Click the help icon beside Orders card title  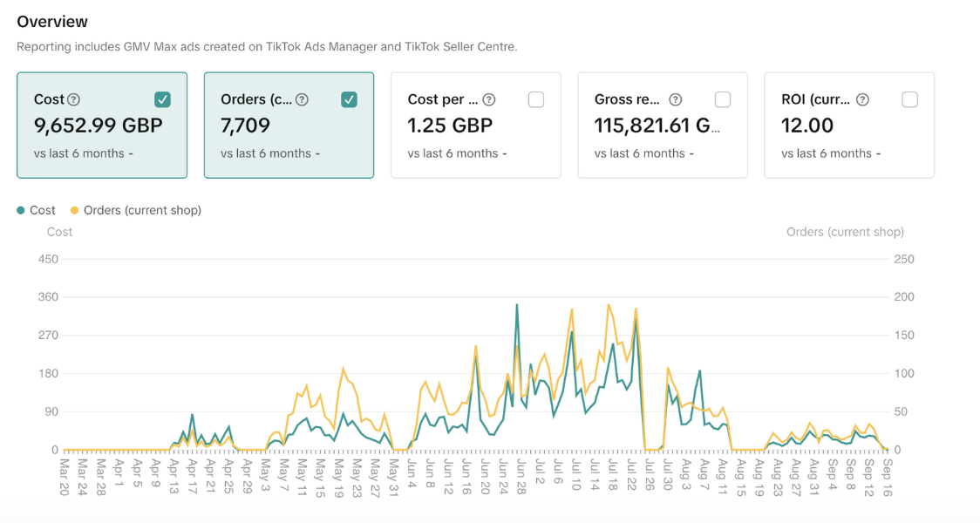coord(302,99)
